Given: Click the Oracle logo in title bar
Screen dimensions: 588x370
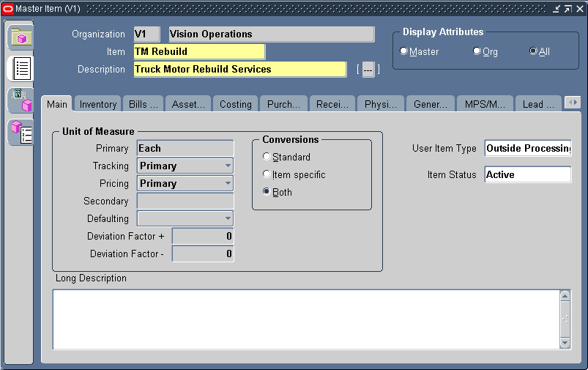Looking at the screenshot, I should click(x=8, y=8).
